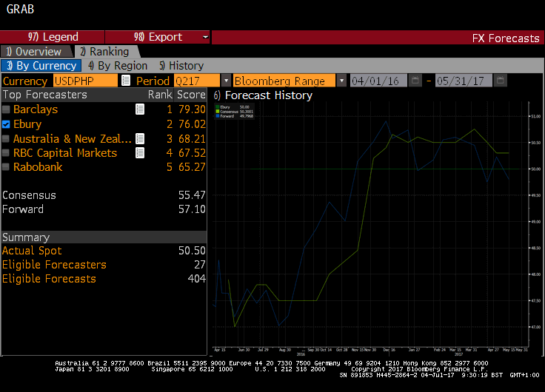The width and height of the screenshot is (545, 392).
Task: Switch to the Ranking tab
Action: coord(106,51)
